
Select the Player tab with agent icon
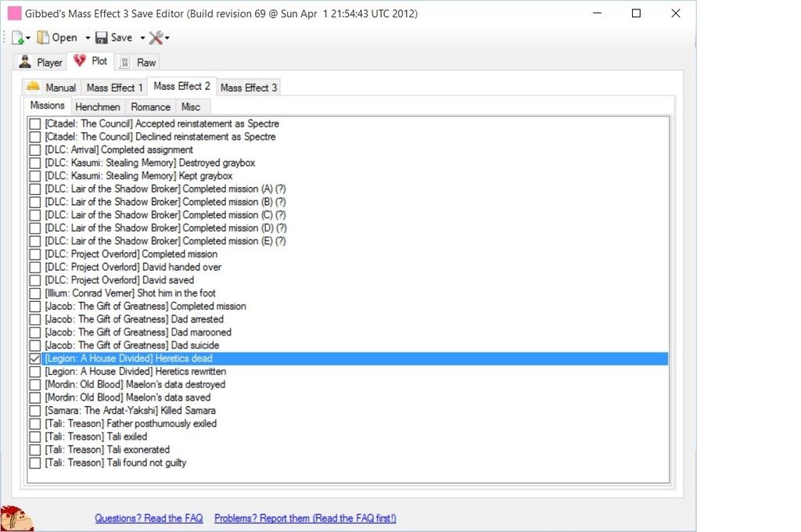point(41,62)
